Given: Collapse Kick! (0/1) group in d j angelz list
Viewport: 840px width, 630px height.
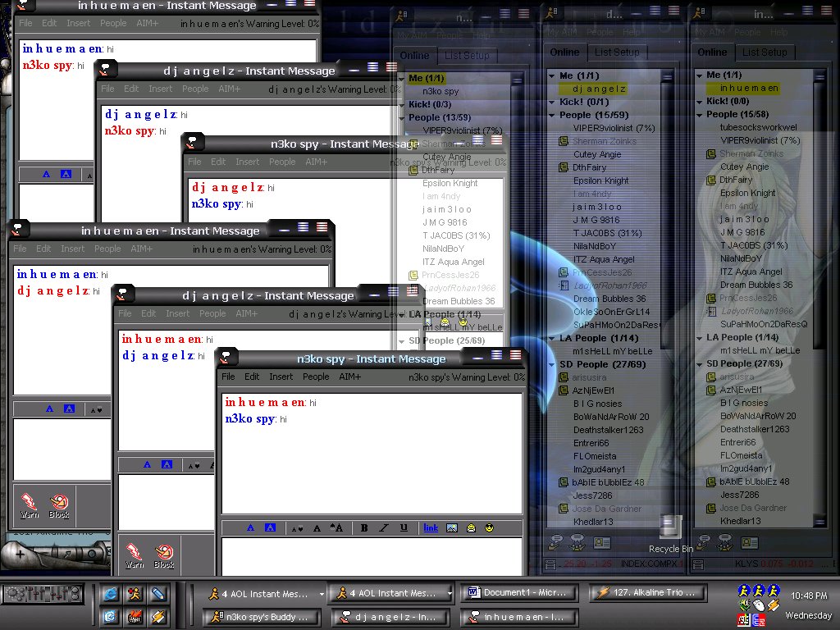Looking at the screenshot, I should click(x=551, y=102).
